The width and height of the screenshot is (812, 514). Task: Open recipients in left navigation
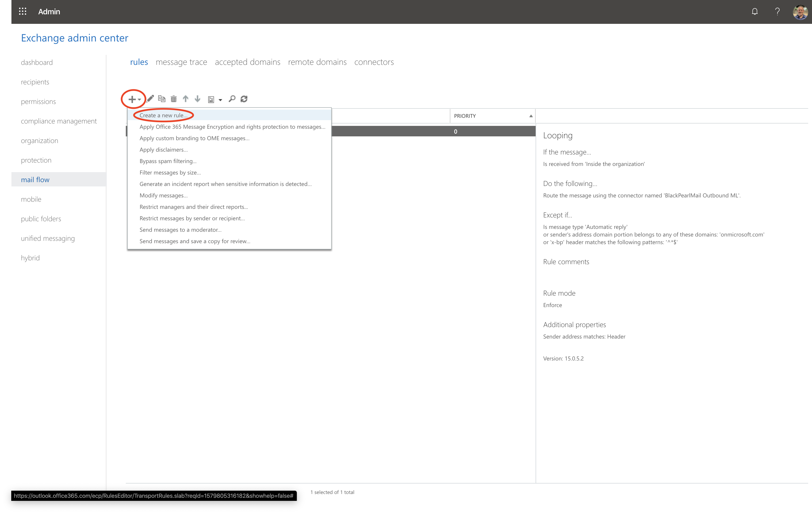pyautogui.click(x=35, y=82)
